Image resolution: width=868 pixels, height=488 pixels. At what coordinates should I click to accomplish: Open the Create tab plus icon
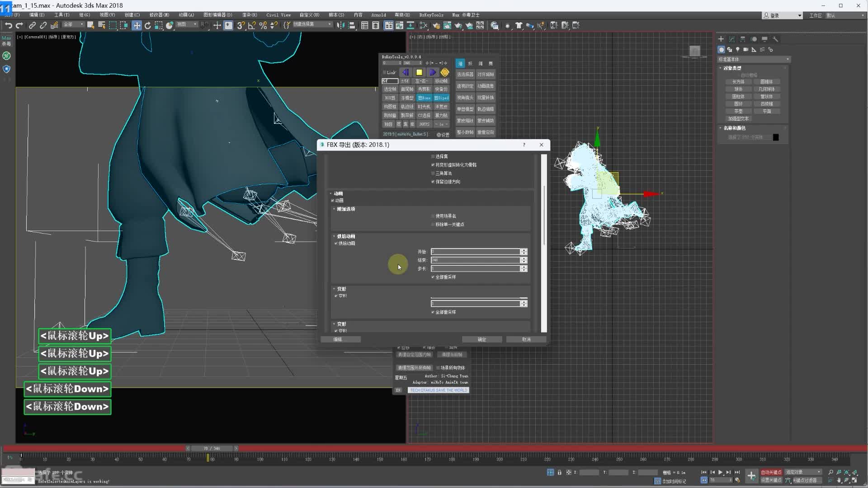721,39
